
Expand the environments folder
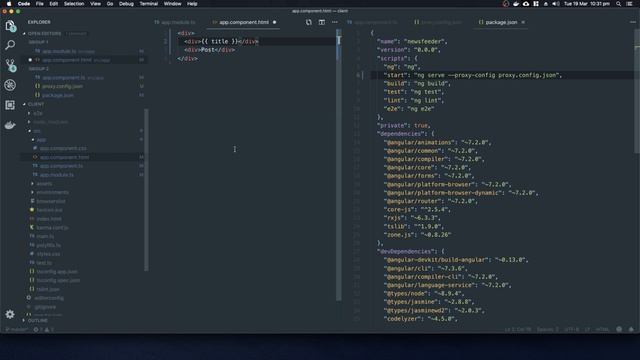(x=52, y=192)
